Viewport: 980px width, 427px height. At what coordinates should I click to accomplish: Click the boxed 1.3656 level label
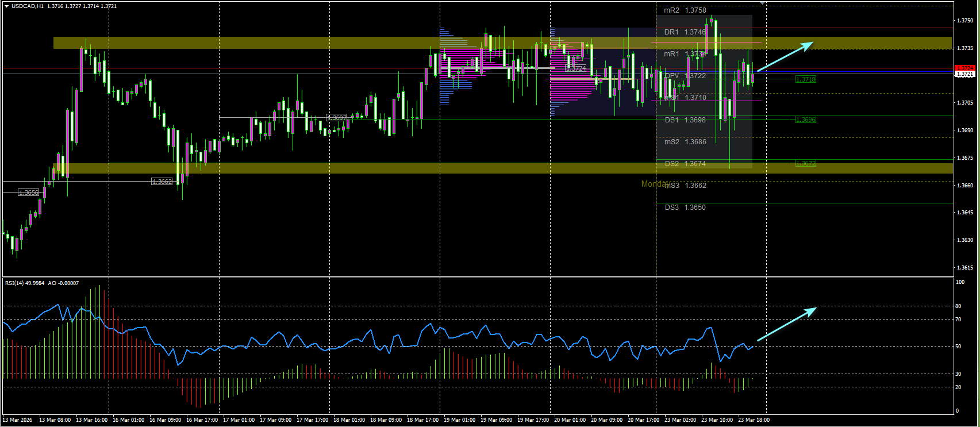pyautogui.click(x=29, y=193)
